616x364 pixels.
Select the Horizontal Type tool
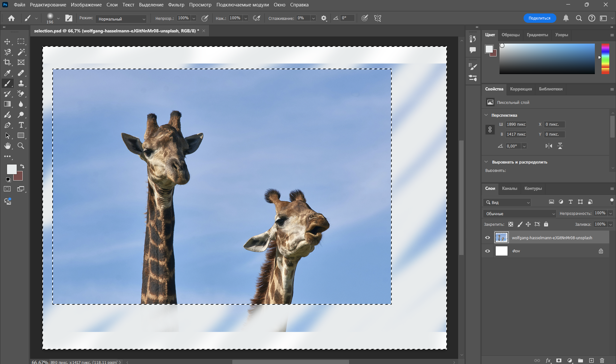tap(21, 125)
